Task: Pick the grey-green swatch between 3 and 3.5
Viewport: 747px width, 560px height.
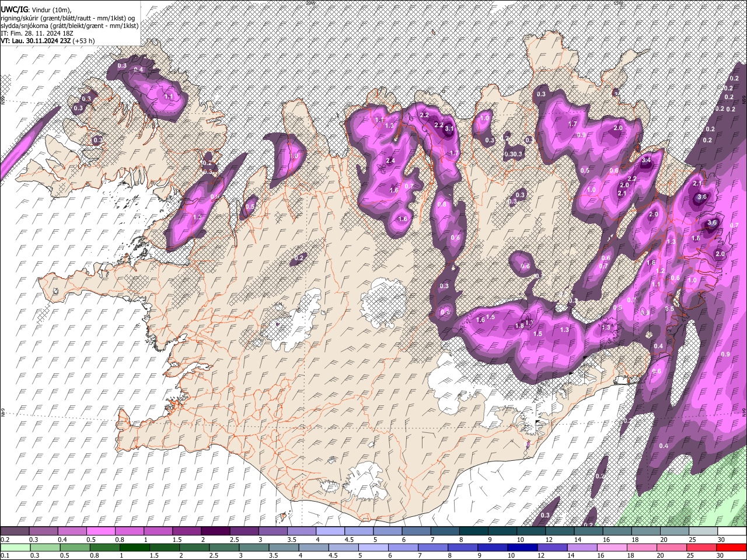Action: pyautogui.click(x=254, y=547)
